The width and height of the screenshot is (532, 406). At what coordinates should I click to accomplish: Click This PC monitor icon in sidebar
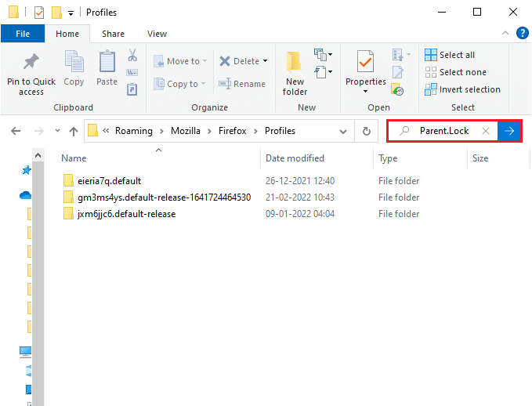coord(25,353)
